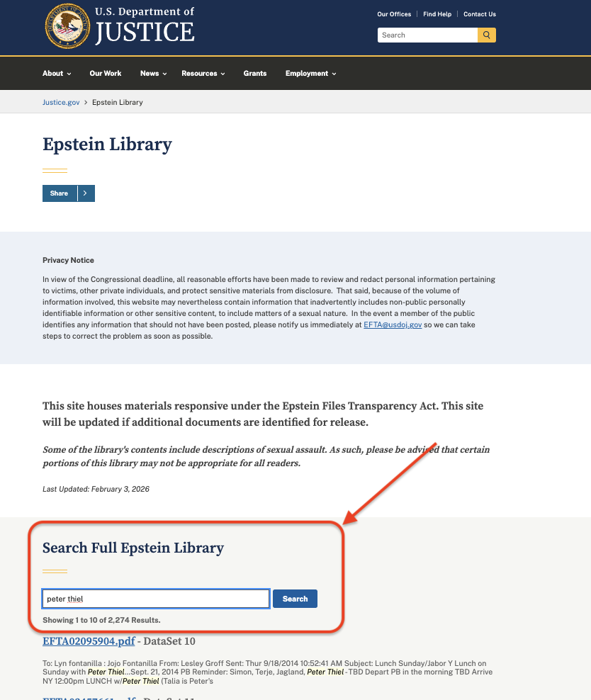Click the Justice.gov breadcrumb link
The height and width of the screenshot is (700, 591).
[61, 102]
